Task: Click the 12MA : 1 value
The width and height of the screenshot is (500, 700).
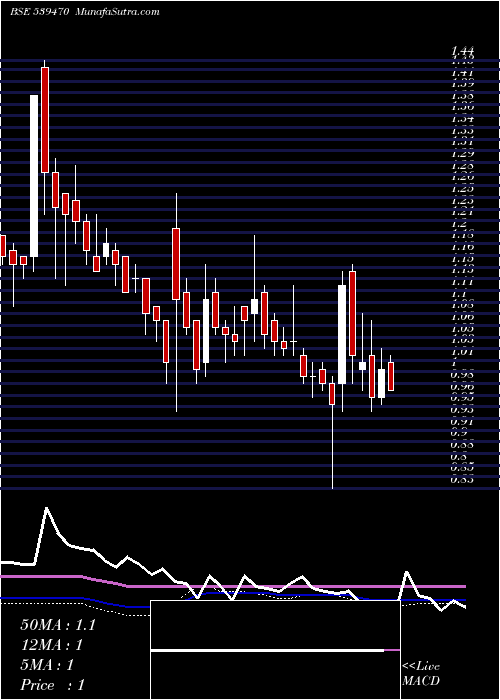Action: [52, 645]
